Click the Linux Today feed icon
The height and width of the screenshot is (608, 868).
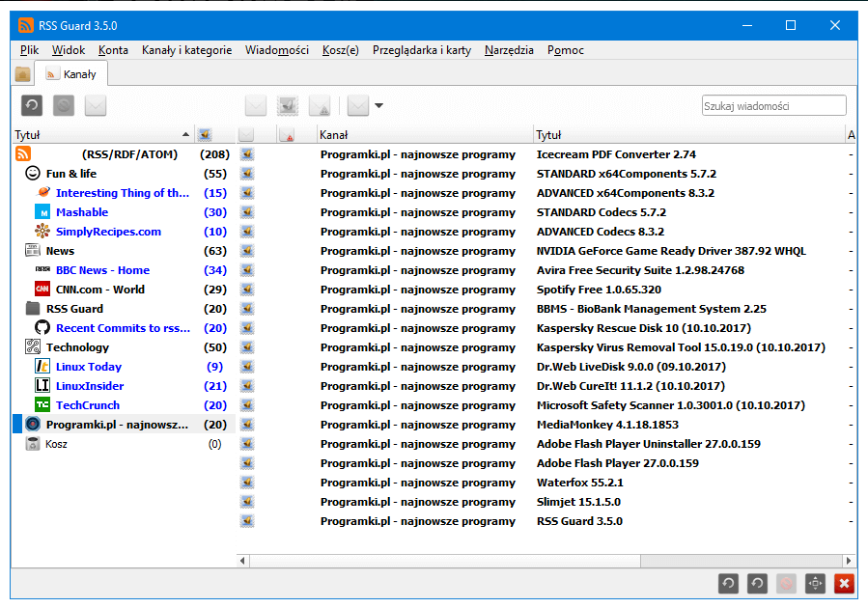coord(42,366)
